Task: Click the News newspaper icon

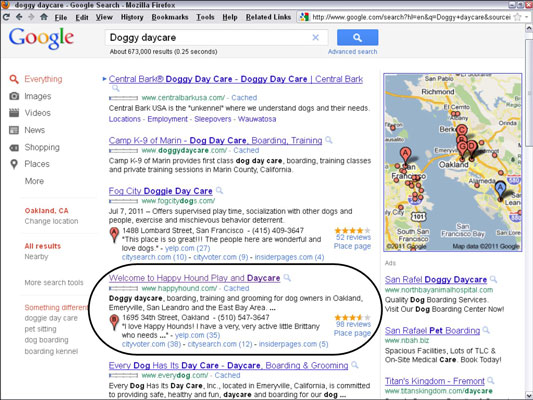Action: [14, 130]
